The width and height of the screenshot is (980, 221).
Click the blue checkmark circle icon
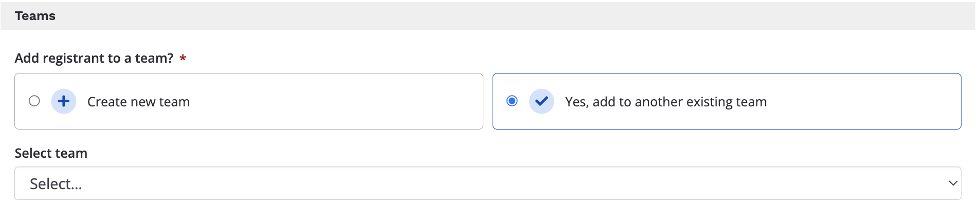click(x=541, y=101)
